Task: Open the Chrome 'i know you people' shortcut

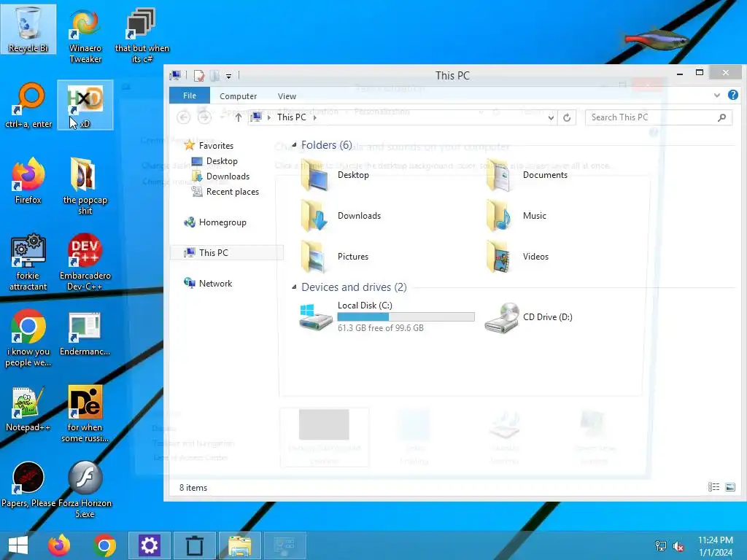Action: (28, 338)
